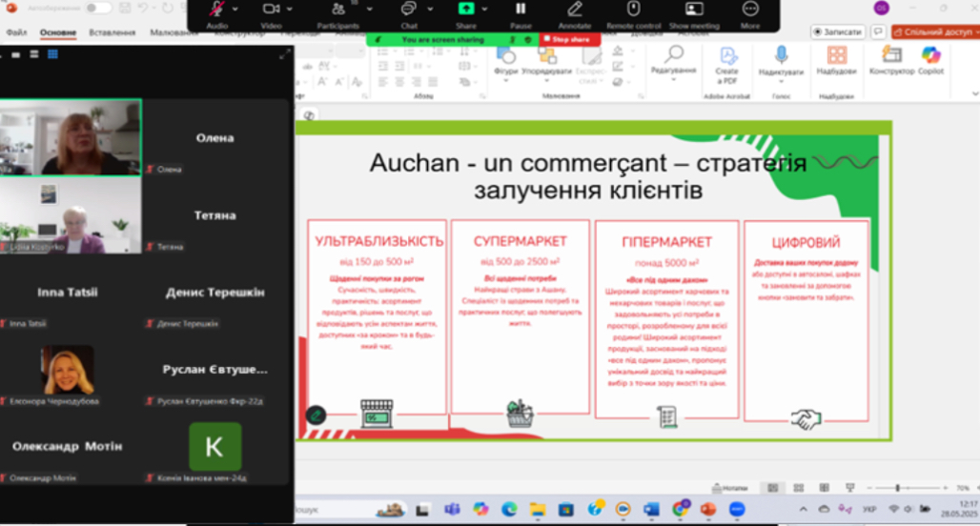Viewport: 980px width, 526px height.
Task: Click the Show meeting icon
Action: [694, 9]
